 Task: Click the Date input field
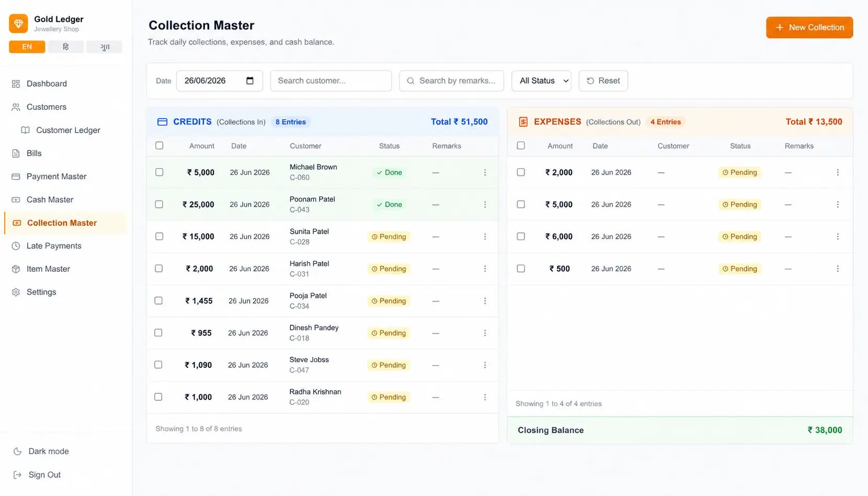pos(219,81)
